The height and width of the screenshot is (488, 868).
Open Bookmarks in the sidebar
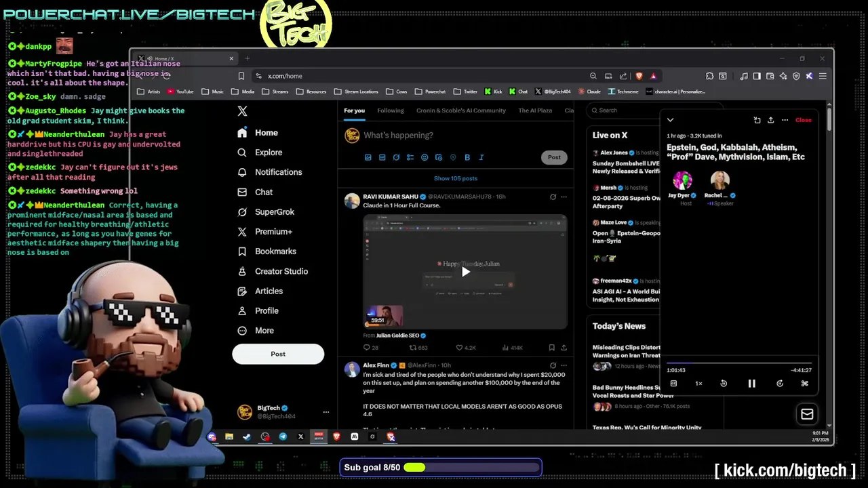(267, 251)
